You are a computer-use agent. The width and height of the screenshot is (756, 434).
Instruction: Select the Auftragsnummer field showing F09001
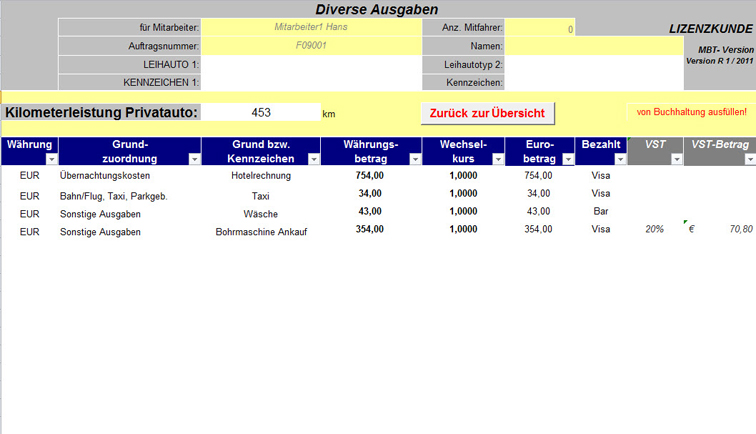310,46
